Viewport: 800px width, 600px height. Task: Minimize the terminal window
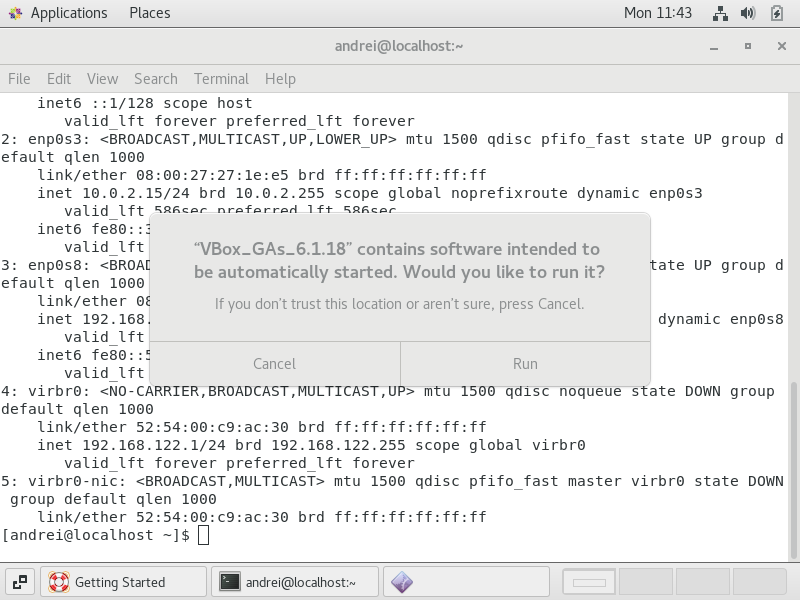tap(714, 46)
